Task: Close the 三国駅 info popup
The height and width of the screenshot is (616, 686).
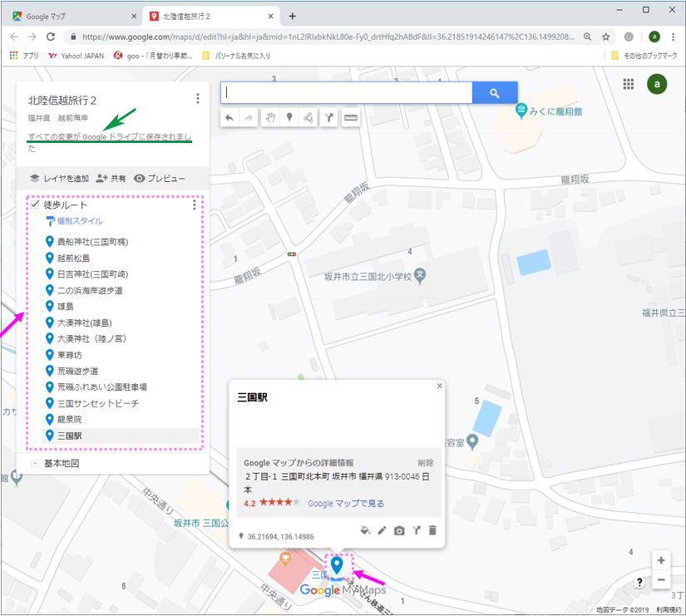Action: click(439, 386)
